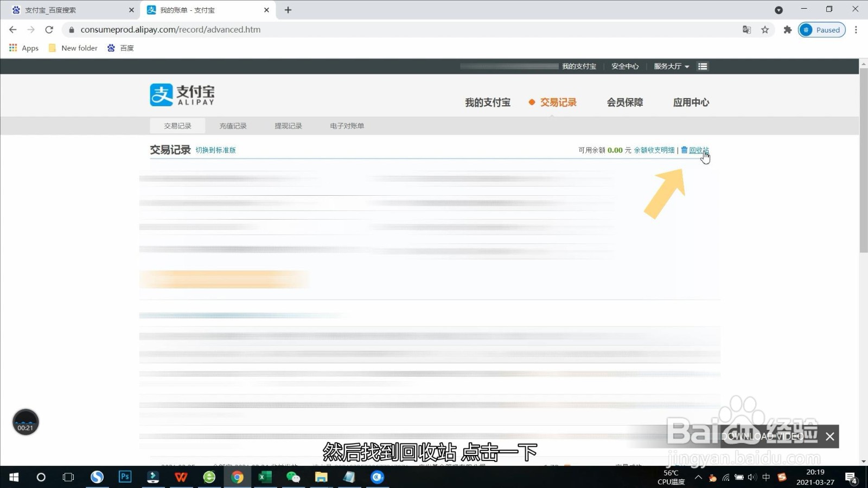This screenshot has height=488, width=868.
Task: Reload the page with the refresh icon
Action: tap(49, 30)
